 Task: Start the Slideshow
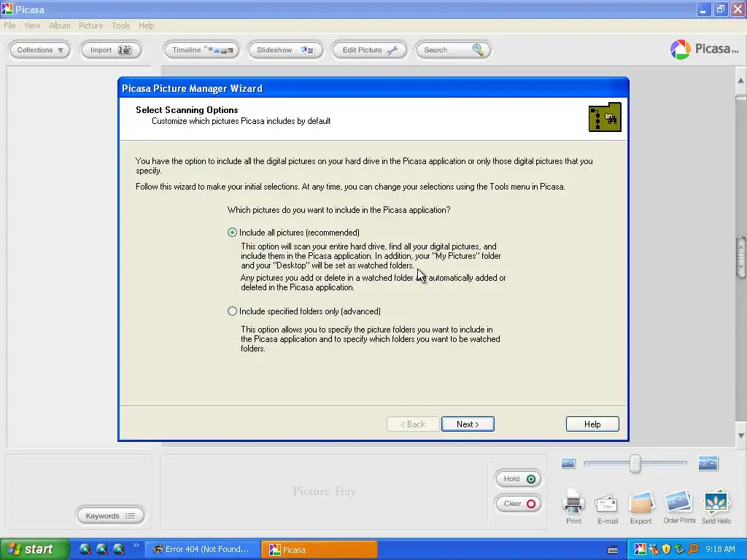(285, 50)
